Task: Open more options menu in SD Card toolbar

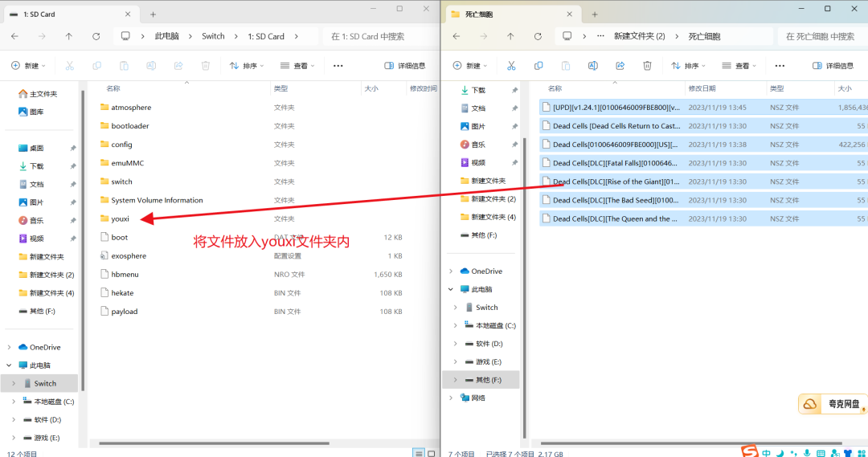Action: (338, 66)
